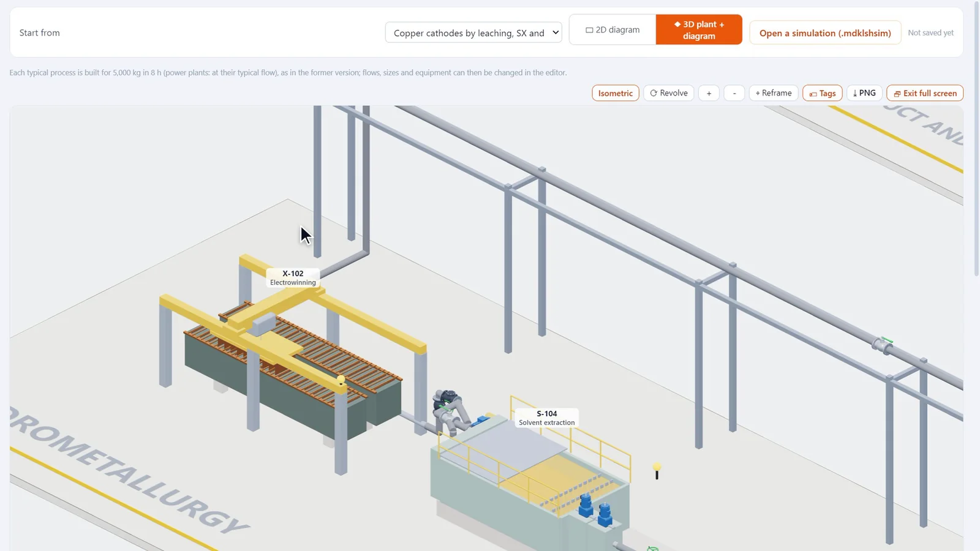Click the 'Not saved yet' status text
This screenshot has width=980, height=551.
pos(930,33)
